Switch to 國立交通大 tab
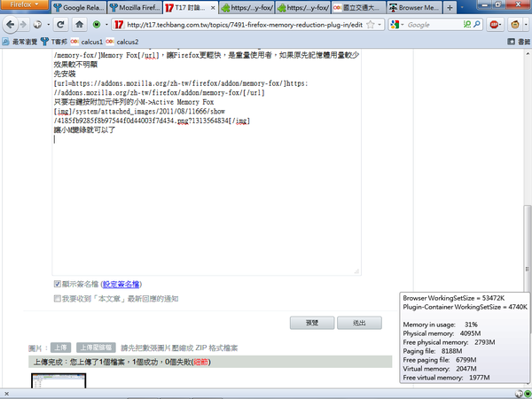Image resolution: width=532 pixels, height=399 pixels. pos(358,7)
